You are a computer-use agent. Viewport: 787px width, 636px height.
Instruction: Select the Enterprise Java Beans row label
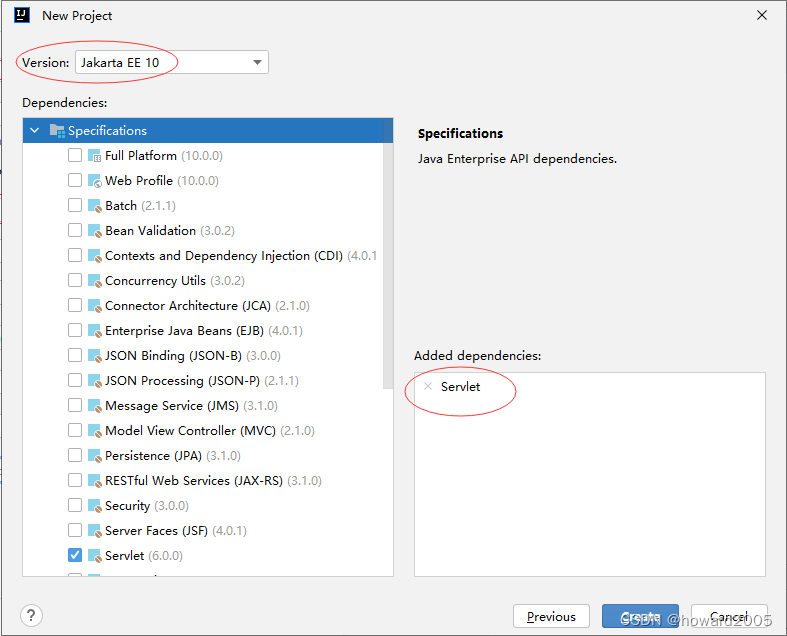coord(204,331)
